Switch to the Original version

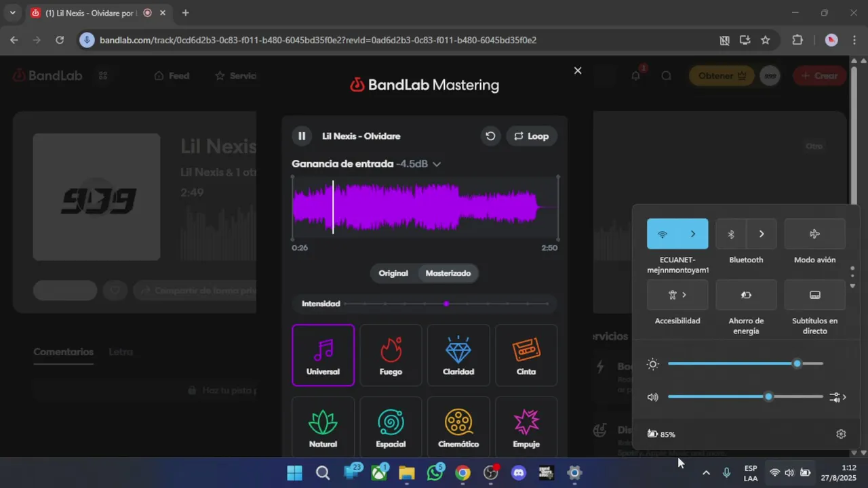click(x=393, y=273)
